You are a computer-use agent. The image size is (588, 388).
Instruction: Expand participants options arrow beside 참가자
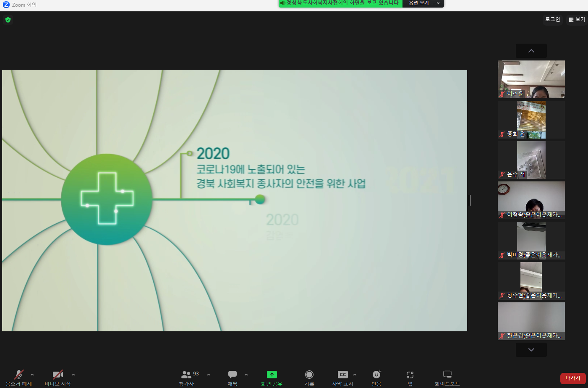pos(209,375)
